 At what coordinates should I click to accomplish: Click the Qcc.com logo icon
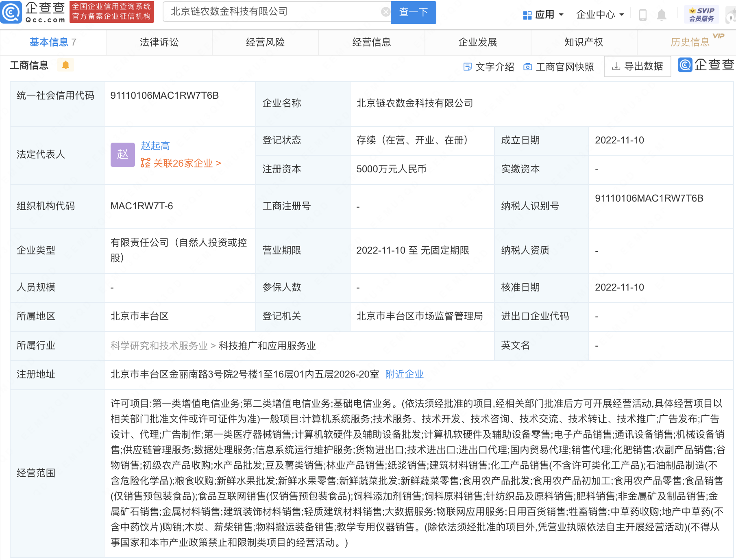point(11,12)
